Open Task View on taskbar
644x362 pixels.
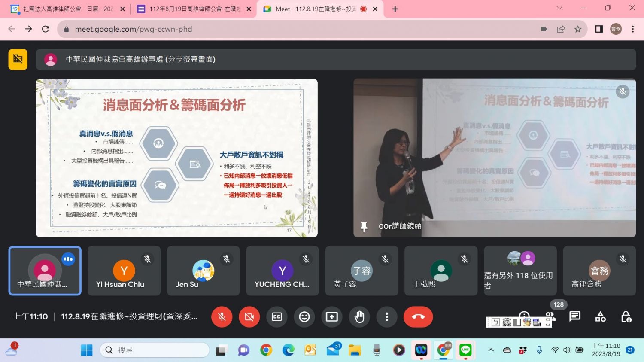tap(221, 350)
